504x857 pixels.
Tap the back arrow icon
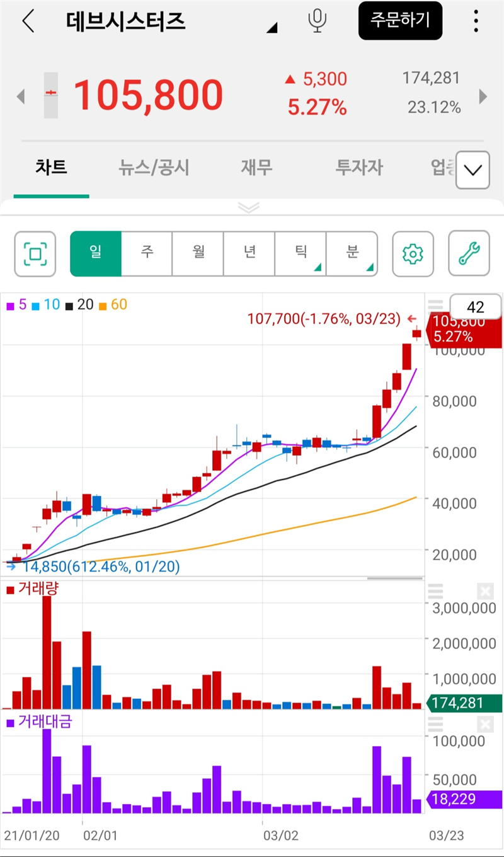28,21
